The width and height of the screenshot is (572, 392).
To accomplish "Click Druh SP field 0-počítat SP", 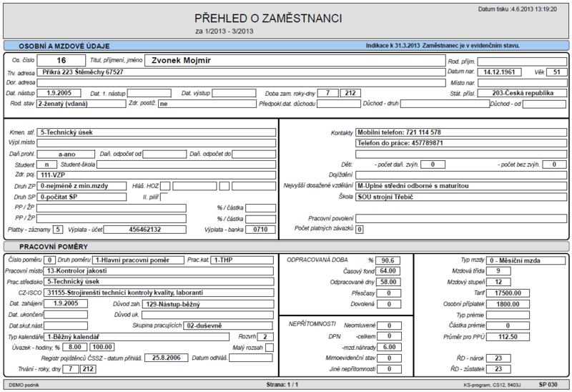I will coord(82,197).
